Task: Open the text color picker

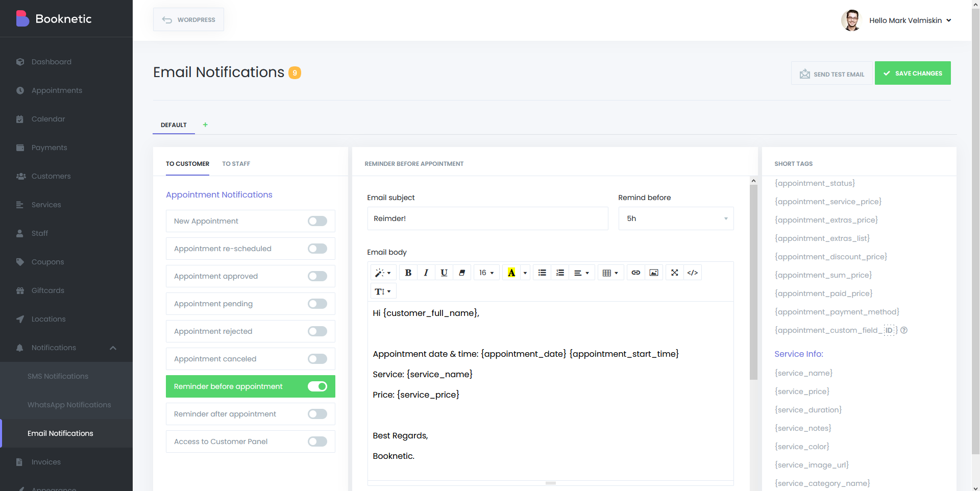Action: pyautogui.click(x=512, y=272)
